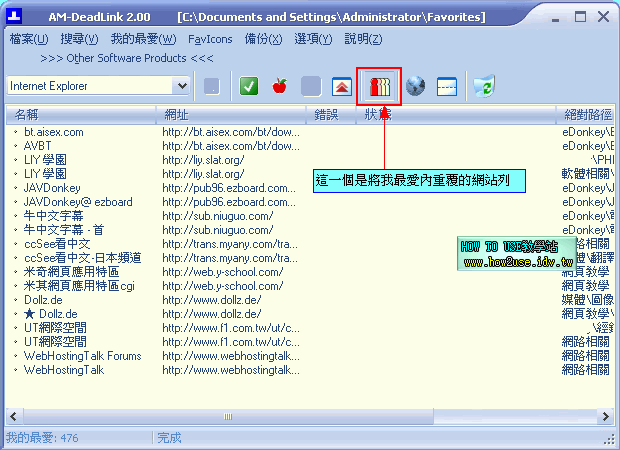Click the red apple toolbar icon

(279, 86)
